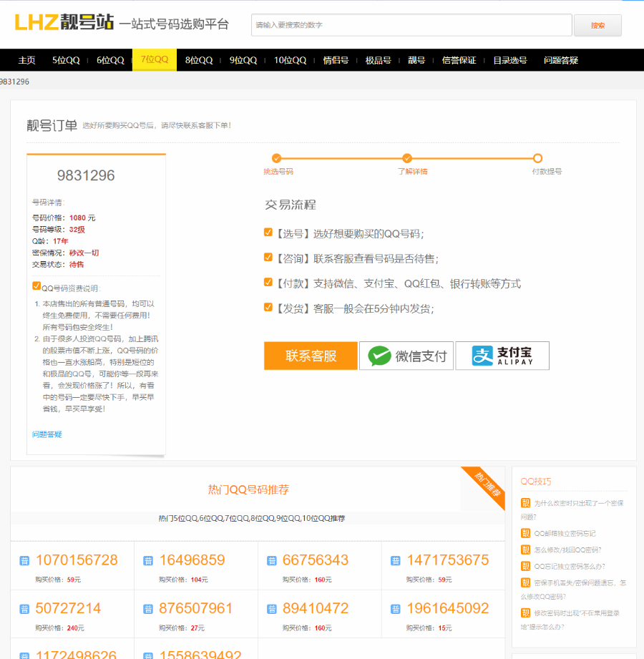
Task: Click the 普 badge beside 66756343
Action: pos(272,561)
